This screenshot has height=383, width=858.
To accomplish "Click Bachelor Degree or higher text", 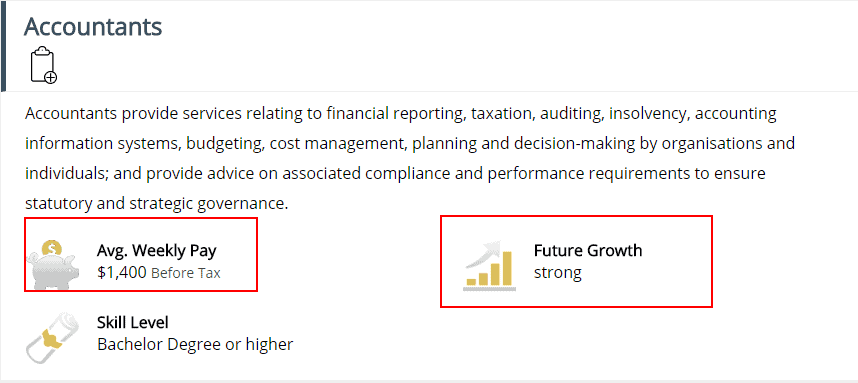I will point(195,344).
